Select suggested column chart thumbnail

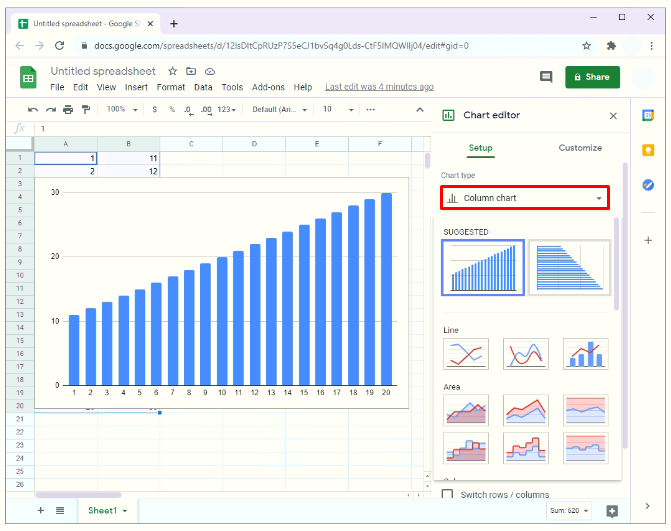click(483, 267)
